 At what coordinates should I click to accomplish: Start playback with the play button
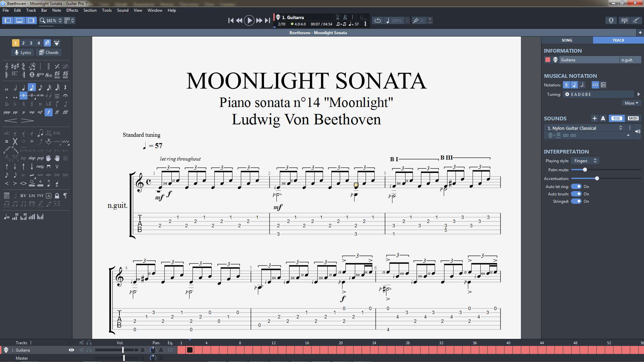[x=249, y=20]
